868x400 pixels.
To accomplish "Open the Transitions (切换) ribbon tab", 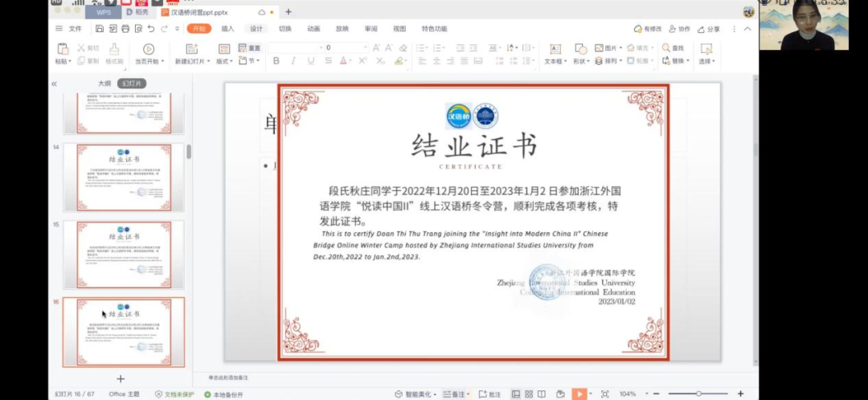I will tap(285, 29).
